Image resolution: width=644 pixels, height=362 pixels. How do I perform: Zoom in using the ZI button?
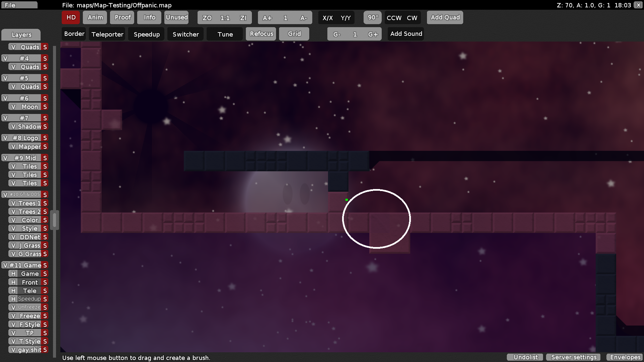243,17
